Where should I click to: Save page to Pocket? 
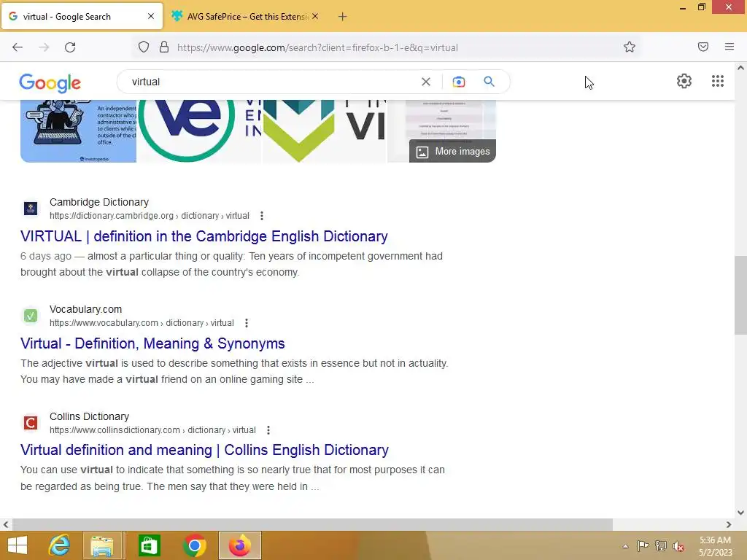703,47
